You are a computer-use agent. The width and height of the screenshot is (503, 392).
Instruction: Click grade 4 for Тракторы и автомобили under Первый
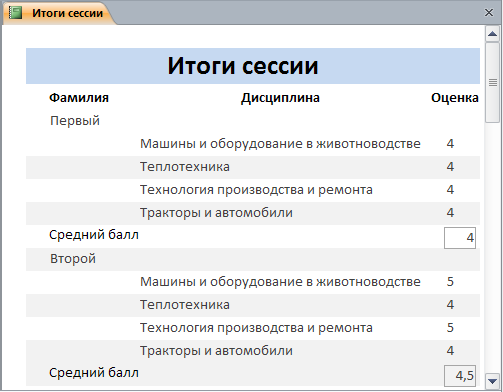pyautogui.click(x=450, y=213)
